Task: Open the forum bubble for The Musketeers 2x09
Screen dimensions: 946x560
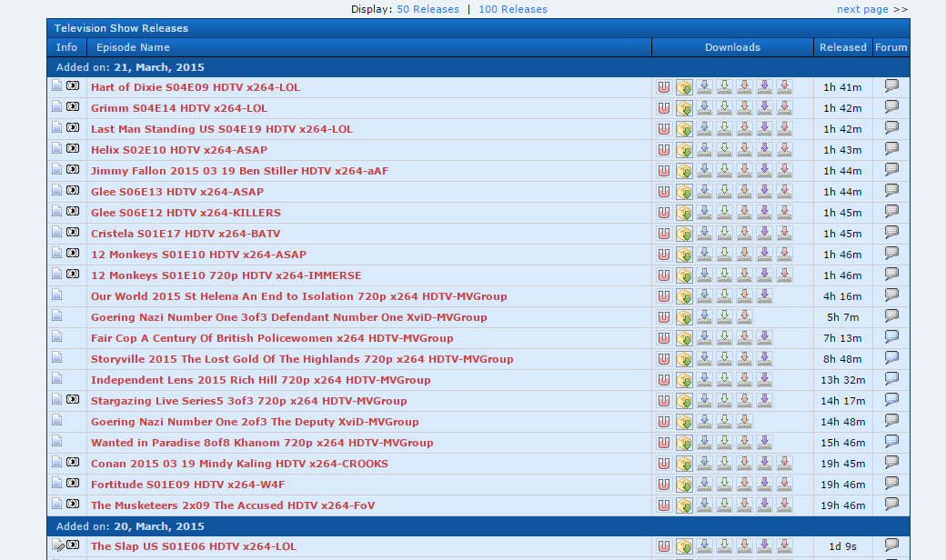Action: click(x=891, y=505)
